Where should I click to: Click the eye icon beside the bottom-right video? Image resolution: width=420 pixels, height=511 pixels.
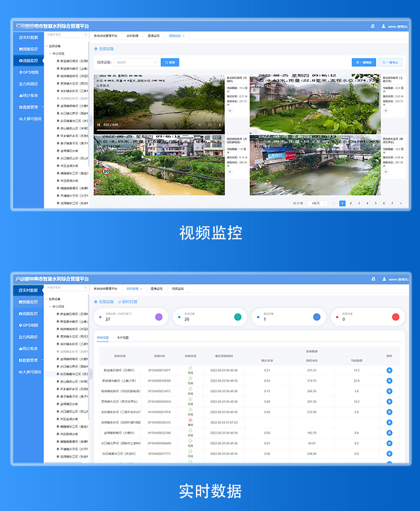pyautogui.click(x=386, y=172)
